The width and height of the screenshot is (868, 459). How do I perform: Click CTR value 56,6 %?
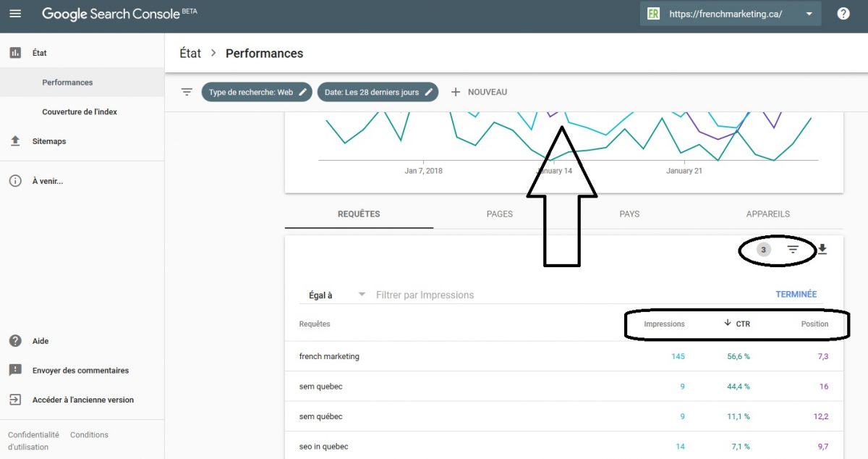click(x=739, y=356)
